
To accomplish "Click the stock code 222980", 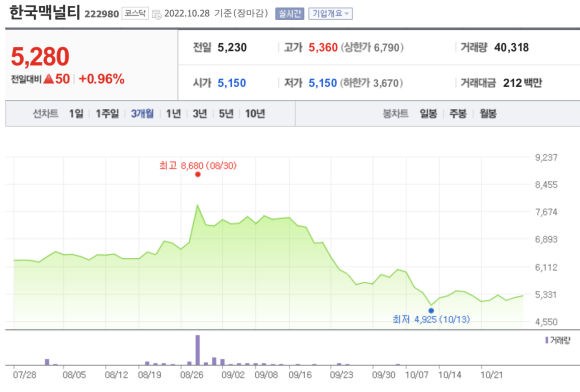I will pos(102,14).
